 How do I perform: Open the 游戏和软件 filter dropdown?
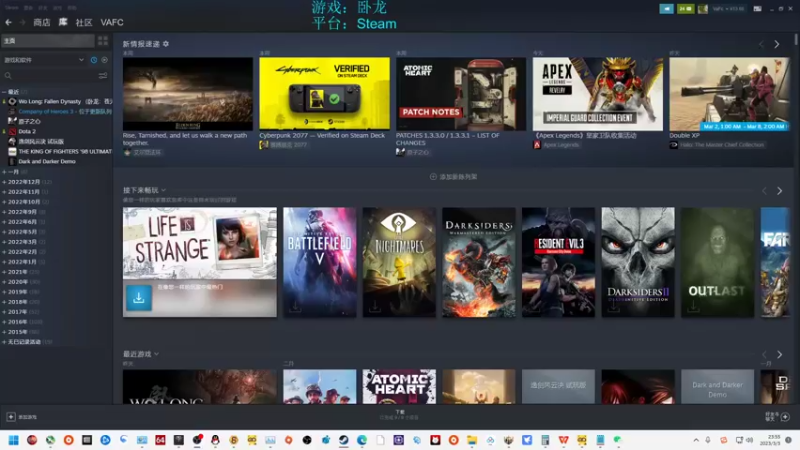[44, 60]
